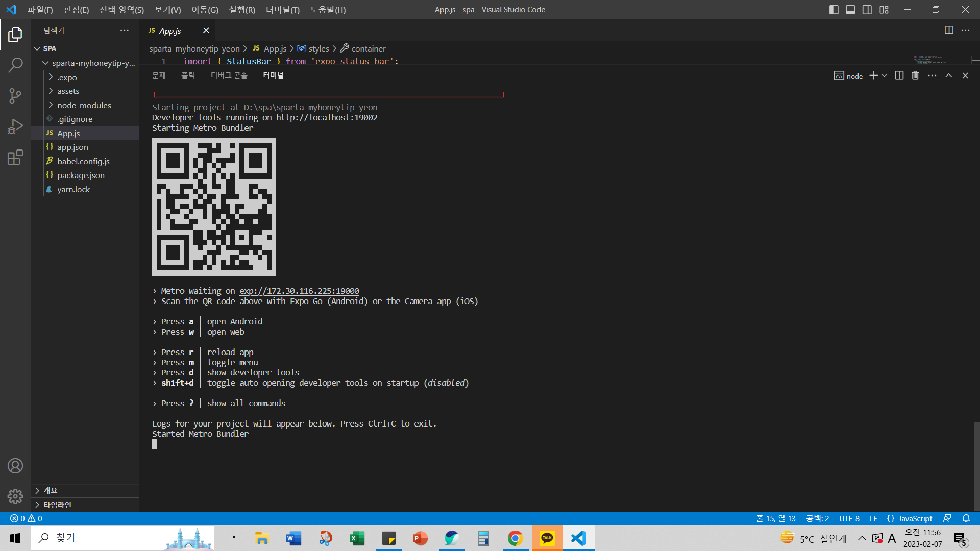This screenshot has width=980, height=551.
Task: Open the Search view in activity bar
Action: coord(15,65)
